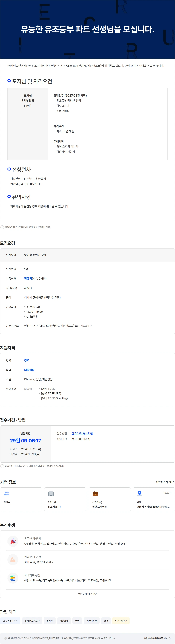Click the info icon beside 채용정보에 잘못된 내용
Screen dimensions: 175x644
(2, 227)
